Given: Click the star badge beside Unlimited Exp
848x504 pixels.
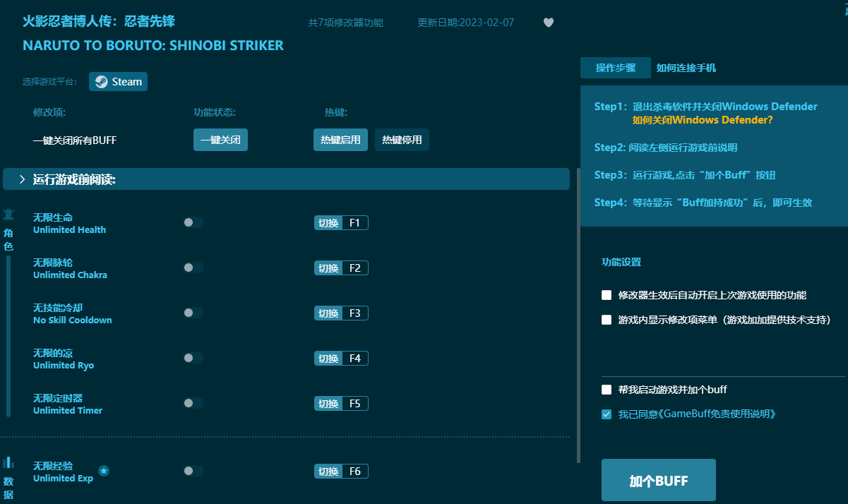Looking at the screenshot, I should (x=104, y=471).
